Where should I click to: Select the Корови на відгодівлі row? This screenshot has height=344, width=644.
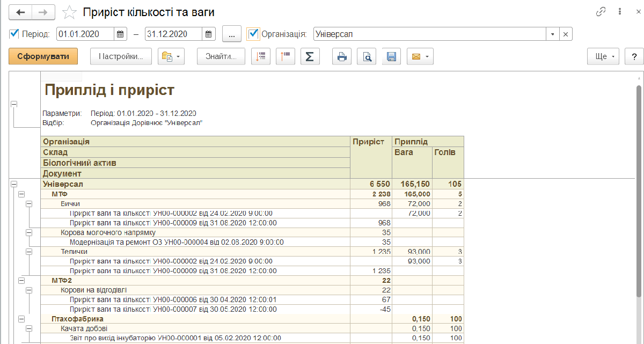coord(252,290)
